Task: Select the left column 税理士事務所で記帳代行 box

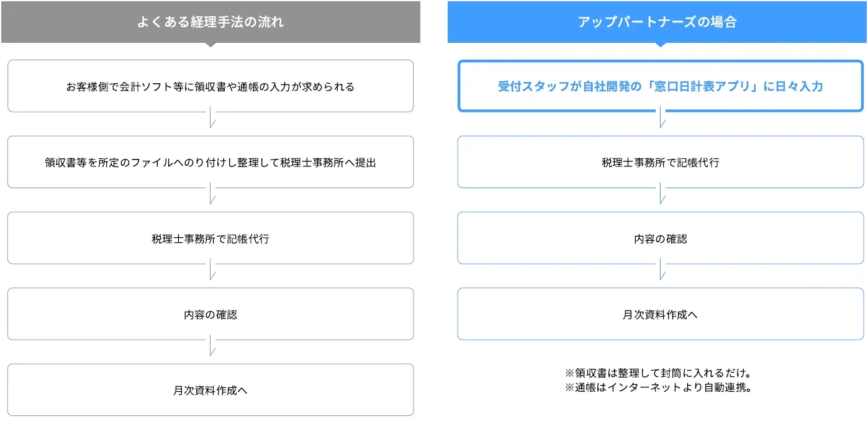Action: pos(210,238)
